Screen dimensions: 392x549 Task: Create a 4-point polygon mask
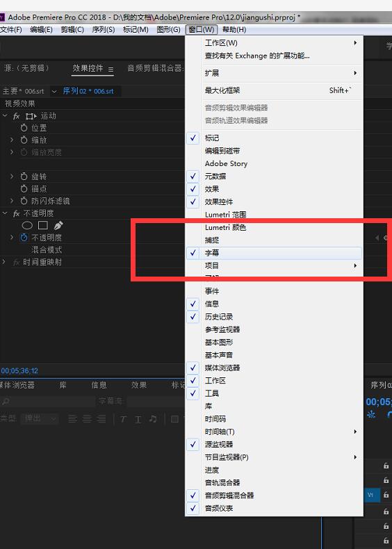click(42, 225)
